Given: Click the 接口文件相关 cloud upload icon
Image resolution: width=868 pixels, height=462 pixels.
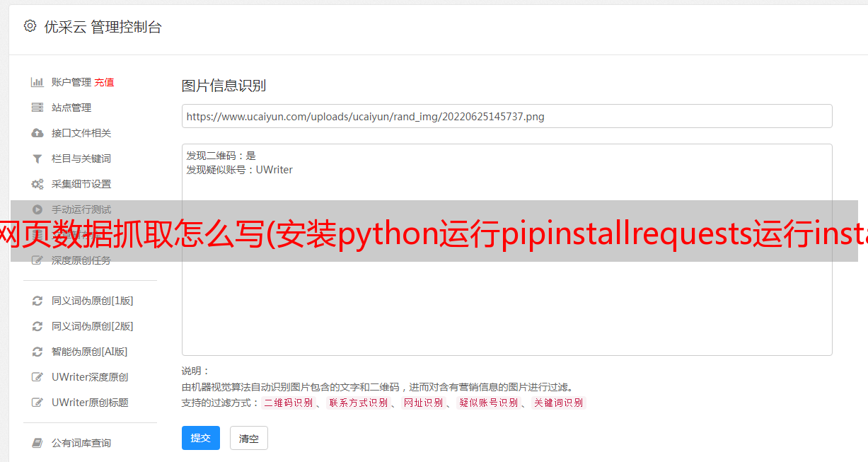Looking at the screenshot, I should pos(37,133).
